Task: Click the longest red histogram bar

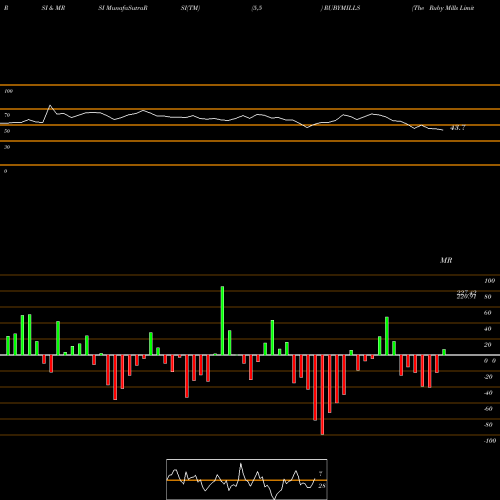Action: click(x=322, y=395)
